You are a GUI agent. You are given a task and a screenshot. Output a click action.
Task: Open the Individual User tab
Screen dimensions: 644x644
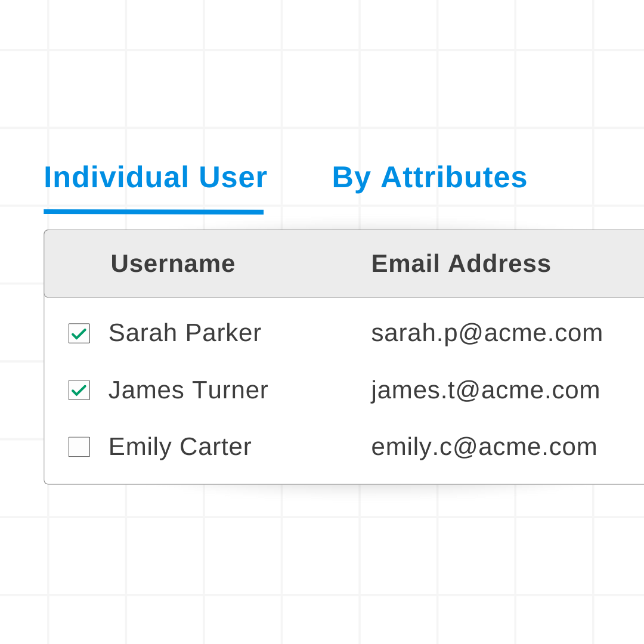tap(155, 178)
